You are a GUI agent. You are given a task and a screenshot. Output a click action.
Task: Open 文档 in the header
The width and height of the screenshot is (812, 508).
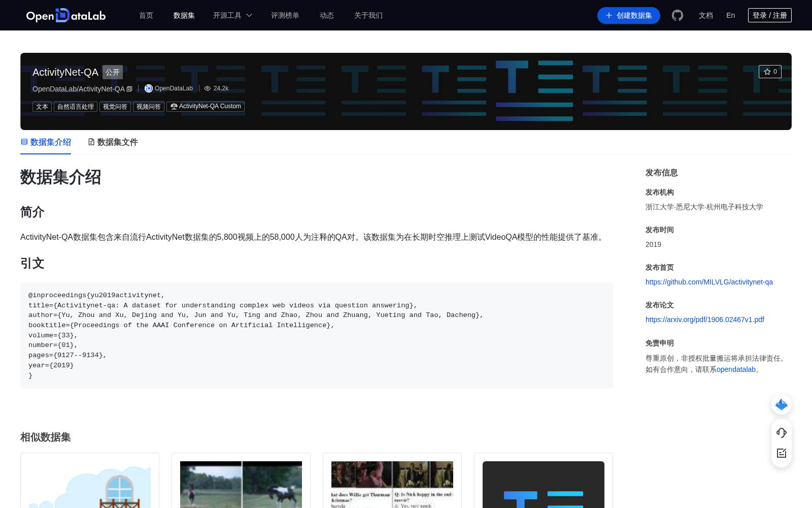[706, 15]
